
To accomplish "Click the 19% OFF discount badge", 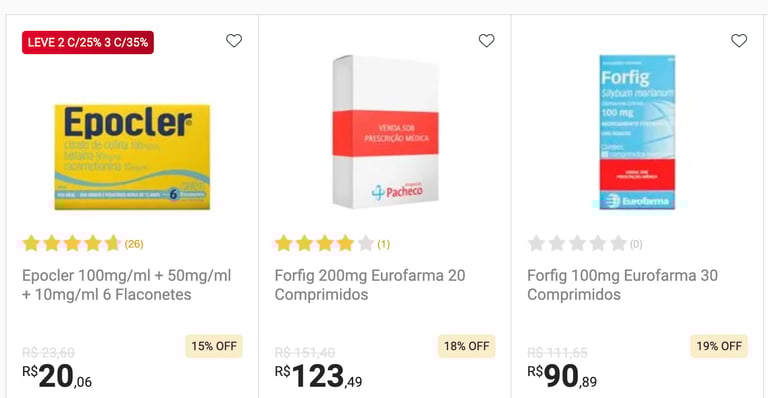I will (x=719, y=346).
